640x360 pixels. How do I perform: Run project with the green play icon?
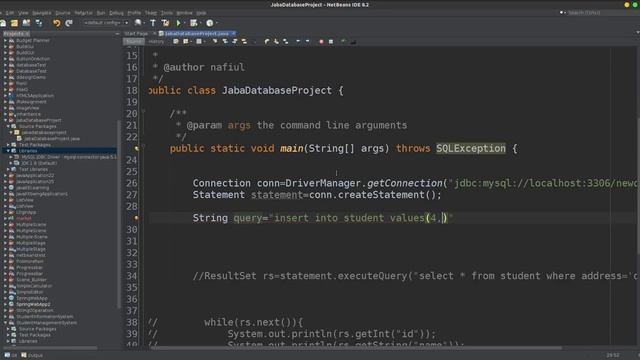coord(178,23)
